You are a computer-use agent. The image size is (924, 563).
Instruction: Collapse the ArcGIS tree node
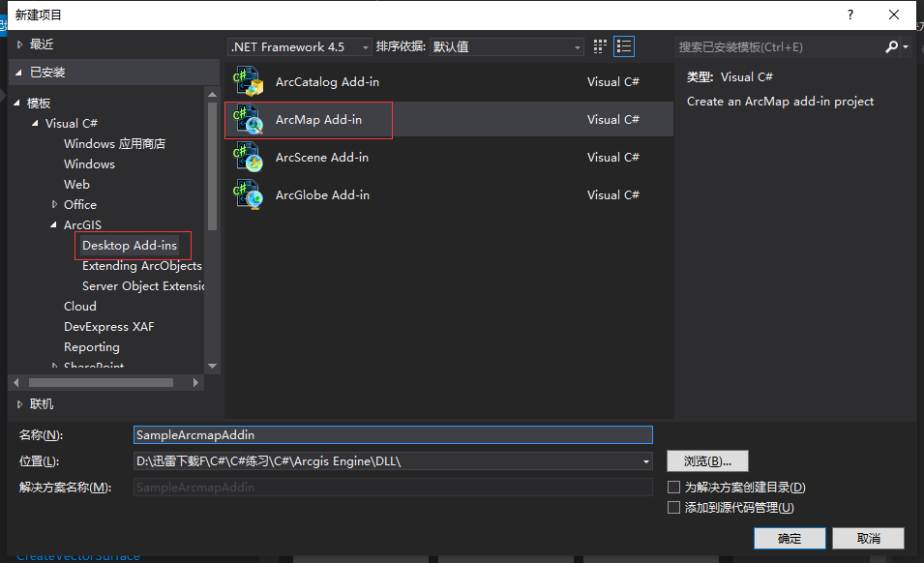point(53,225)
